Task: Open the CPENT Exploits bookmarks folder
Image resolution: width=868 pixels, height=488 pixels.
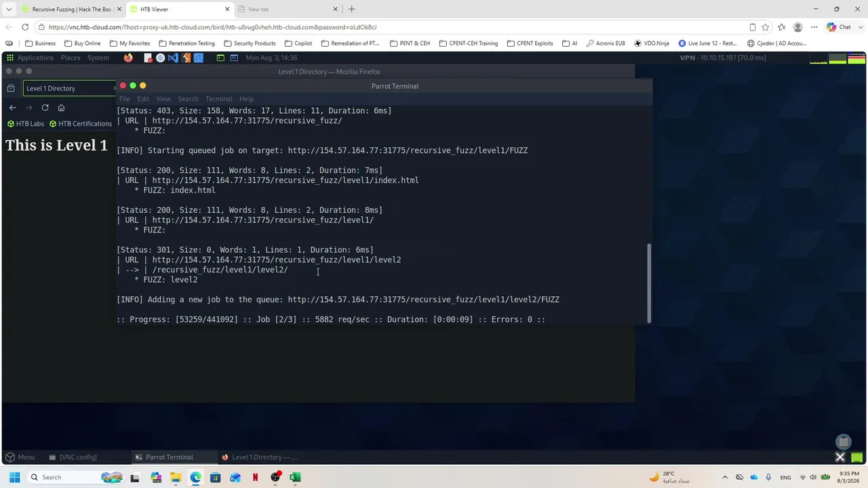Action: 530,43
